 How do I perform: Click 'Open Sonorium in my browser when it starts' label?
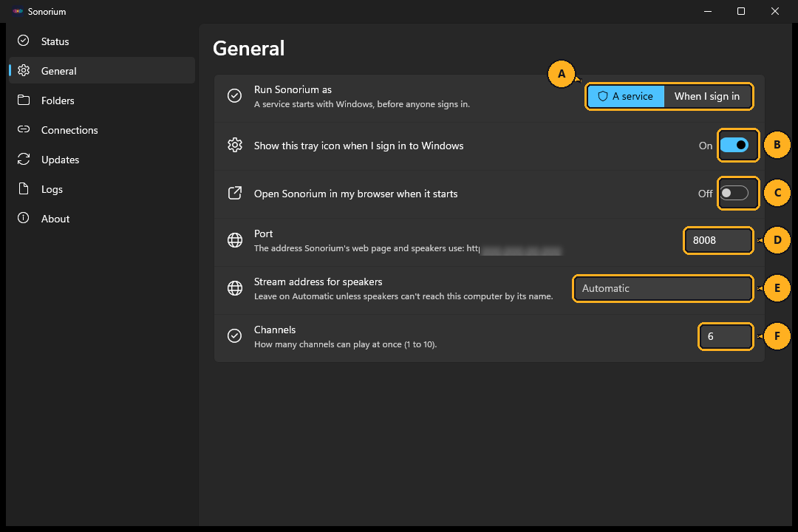click(355, 194)
